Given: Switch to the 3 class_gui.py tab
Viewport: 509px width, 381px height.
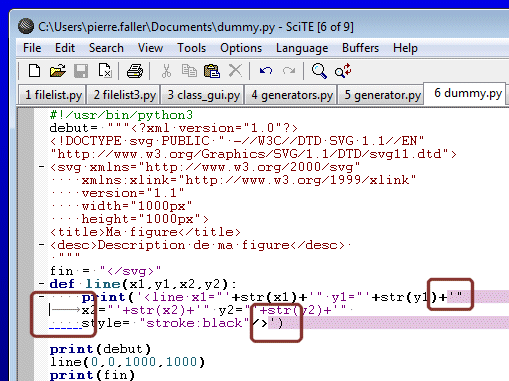Looking at the screenshot, I should (203, 95).
